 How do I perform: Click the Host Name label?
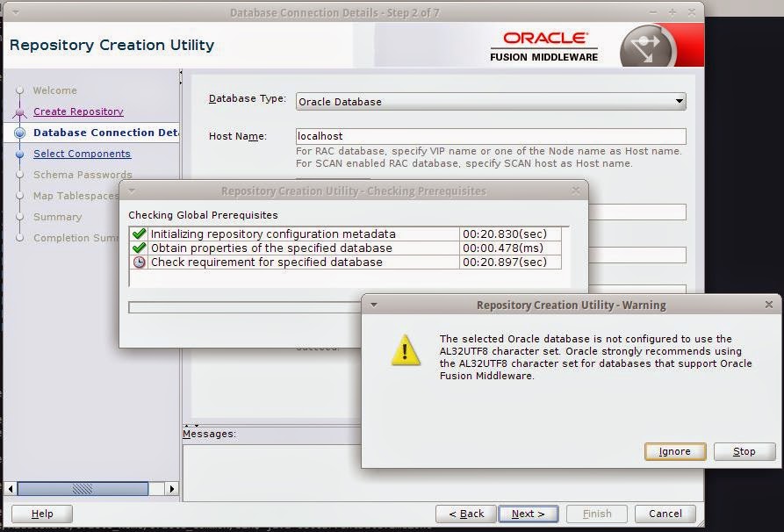[x=238, y=136]
